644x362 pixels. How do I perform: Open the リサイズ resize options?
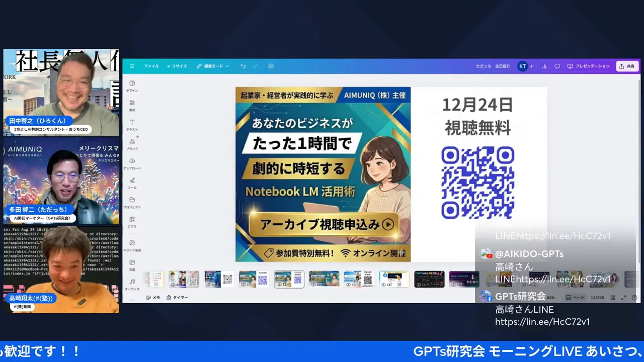177,66
